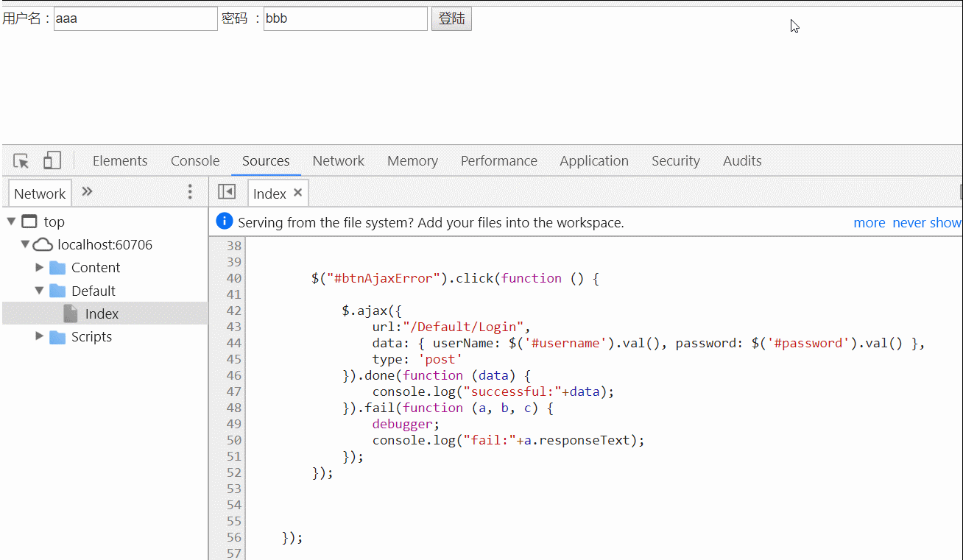Click line number 42 in the gutter

[x=234, y=311]
